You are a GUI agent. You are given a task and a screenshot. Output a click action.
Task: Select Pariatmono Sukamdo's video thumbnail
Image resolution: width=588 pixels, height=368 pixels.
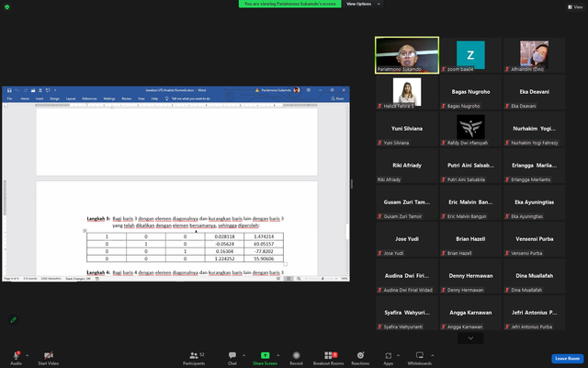[x=407, y=55]
